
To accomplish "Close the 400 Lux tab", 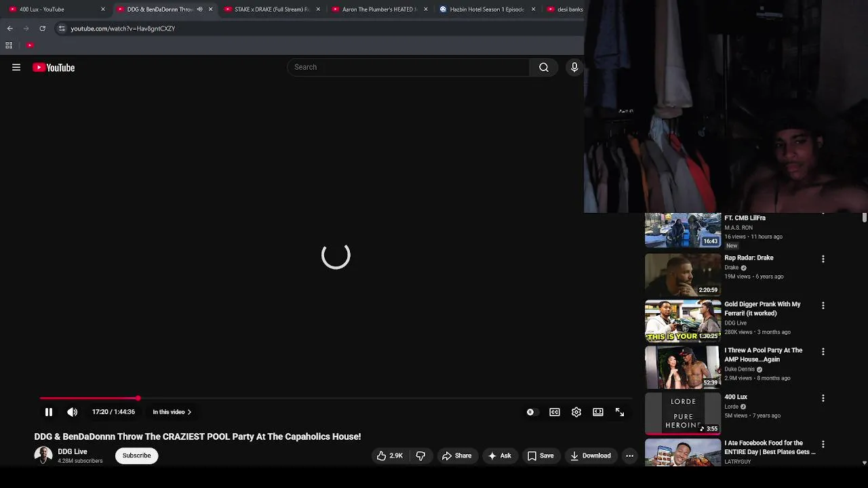I will pos(103,9).
